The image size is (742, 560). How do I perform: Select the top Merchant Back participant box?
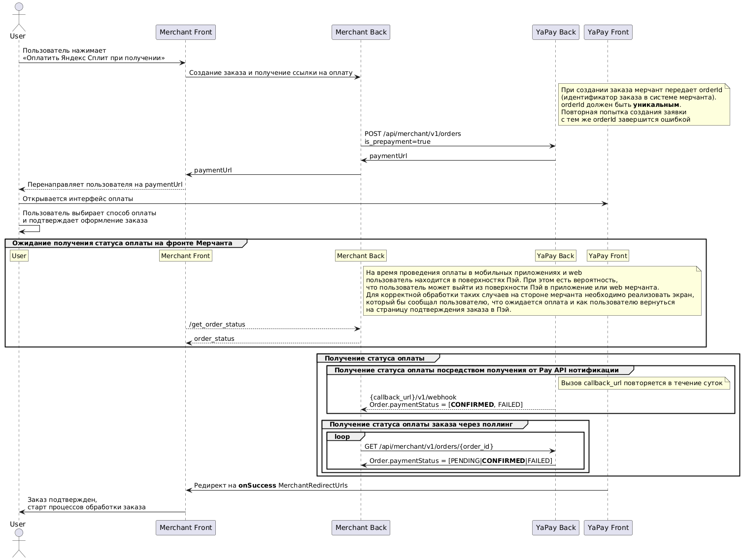tap(361, 32)
